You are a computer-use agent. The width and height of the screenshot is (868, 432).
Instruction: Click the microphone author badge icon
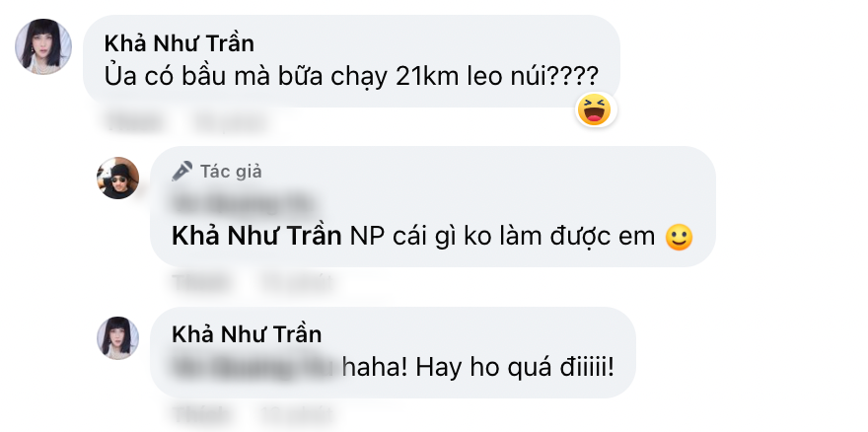click(x=181, y=172)
